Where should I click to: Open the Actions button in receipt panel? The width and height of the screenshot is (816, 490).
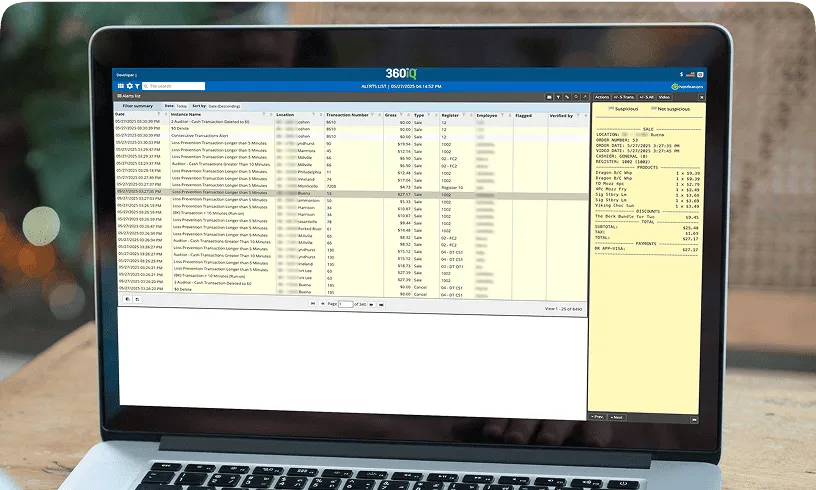click(602, 97)
